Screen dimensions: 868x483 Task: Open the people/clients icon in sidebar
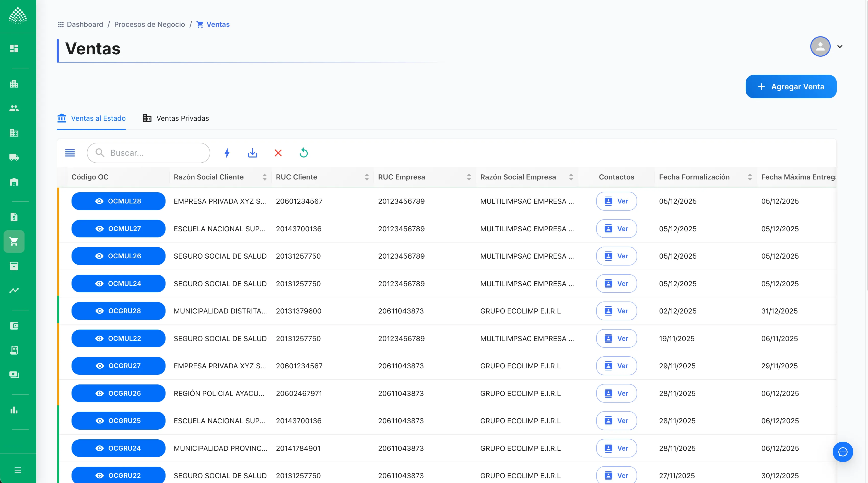tap(14, 108)
